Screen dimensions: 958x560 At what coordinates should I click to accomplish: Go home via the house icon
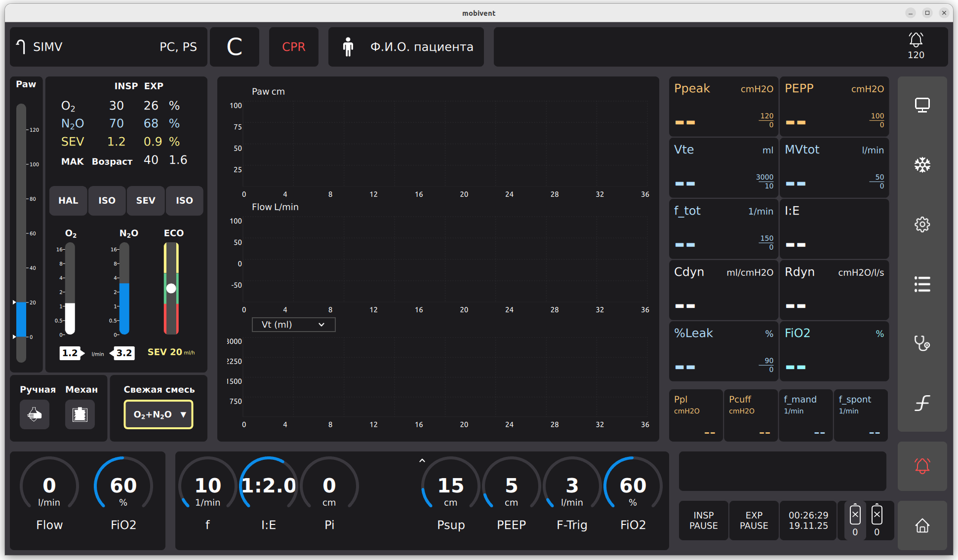[922, 525]
